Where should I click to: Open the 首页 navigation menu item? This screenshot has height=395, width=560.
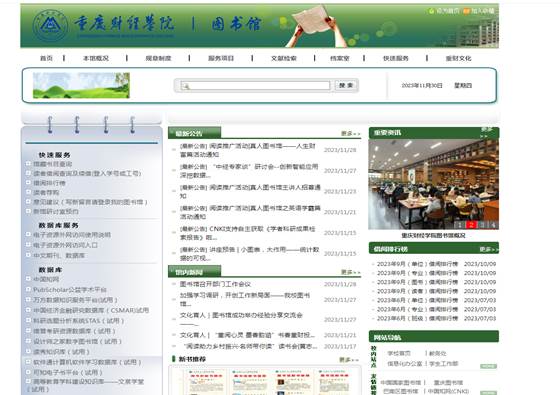click(x=46, y=58)
